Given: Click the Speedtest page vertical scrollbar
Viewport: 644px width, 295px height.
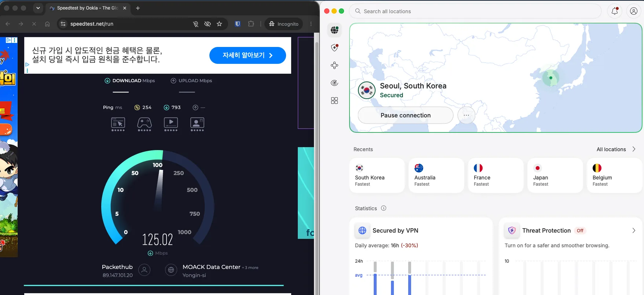Looking at the screenshot, I should coord(317,165).
